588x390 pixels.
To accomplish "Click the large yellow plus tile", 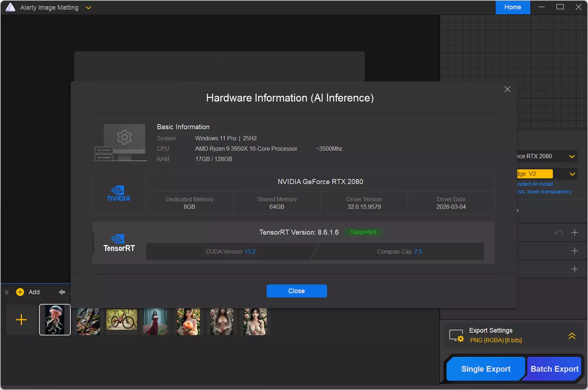I will pyautogui.click(x=21, y=320).
